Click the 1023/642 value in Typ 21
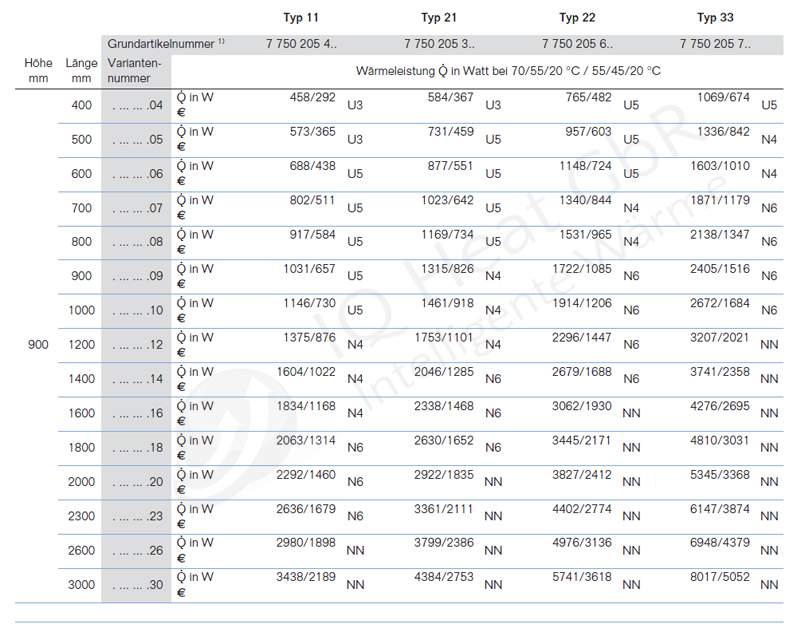 point(448,200)
